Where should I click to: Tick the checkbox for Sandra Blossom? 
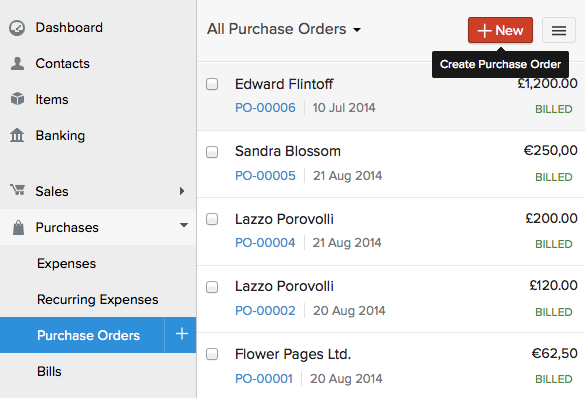coord(212,152)
